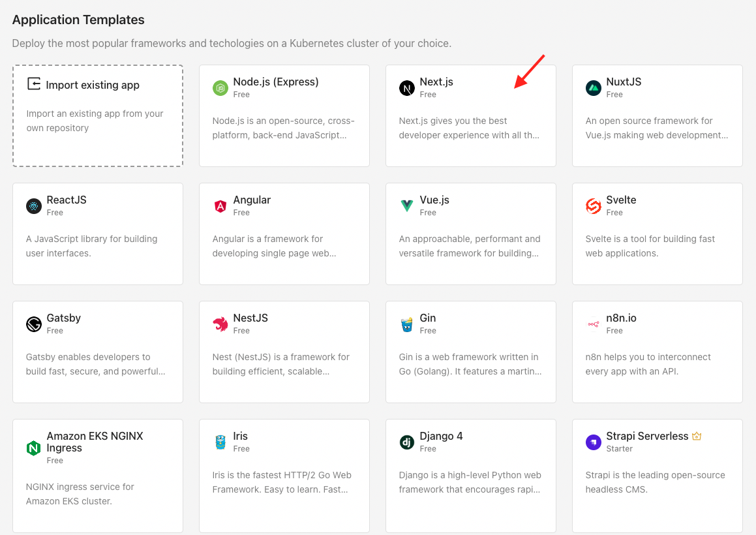
Task: Open the Gatsby template title
Action: pos(64,318)
